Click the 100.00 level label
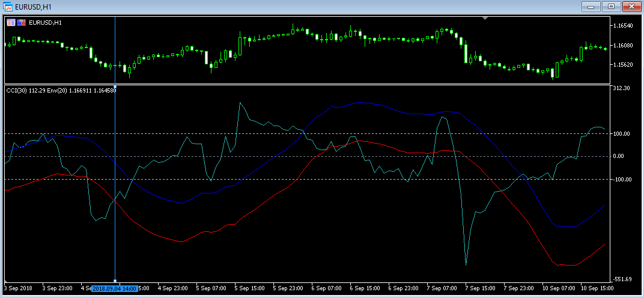Screen dimensions: 644x298 pos(621,133)
